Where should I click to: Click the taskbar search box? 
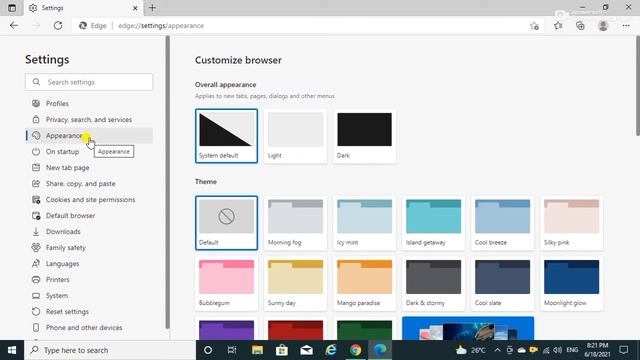point(110,350)
